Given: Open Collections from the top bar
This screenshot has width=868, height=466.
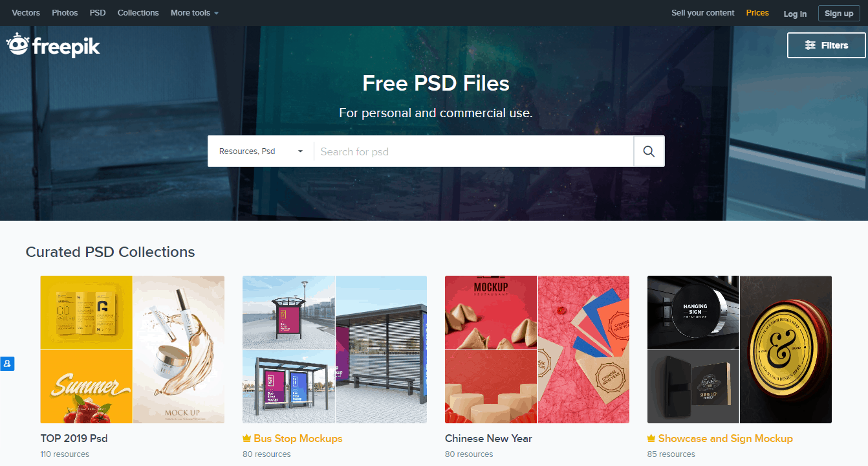Looking at the screenshot, I should tap(138, 13).
